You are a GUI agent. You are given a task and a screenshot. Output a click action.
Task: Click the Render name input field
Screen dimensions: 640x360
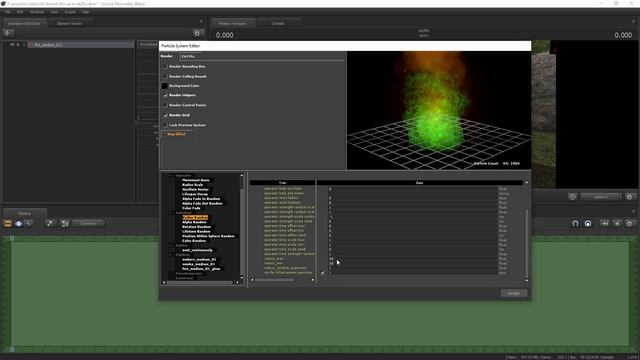[262, 56]
